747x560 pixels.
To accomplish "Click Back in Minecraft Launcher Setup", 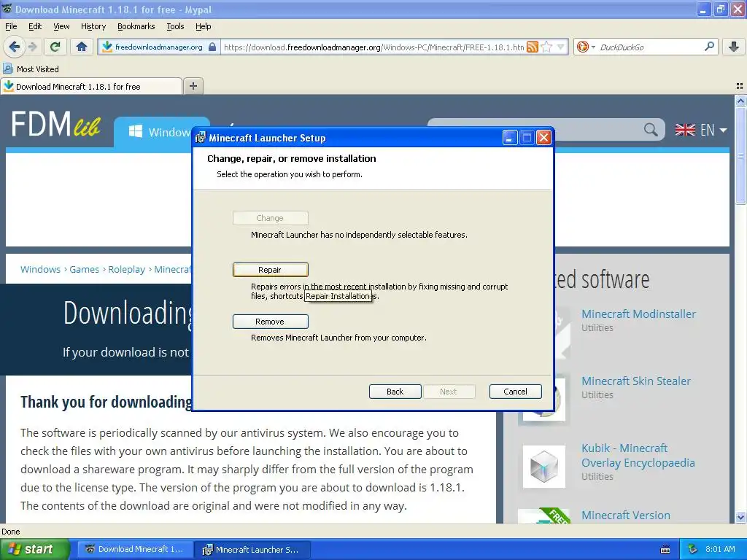I will point(395,392).
